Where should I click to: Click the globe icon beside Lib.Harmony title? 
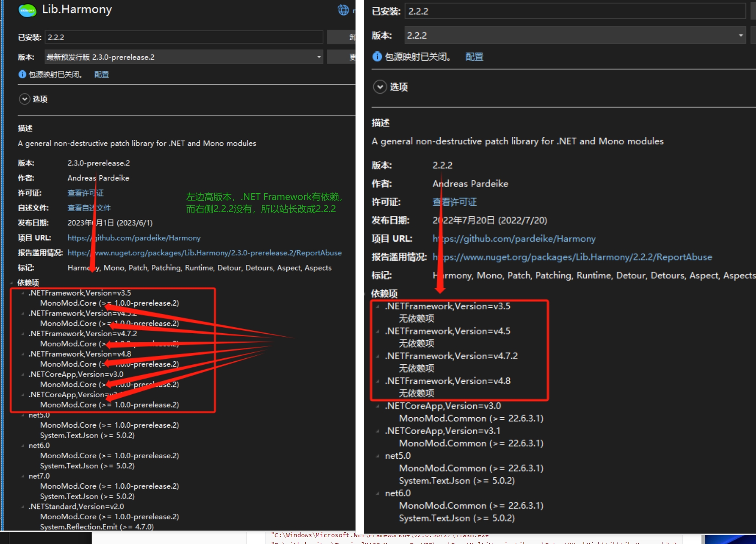[343, 10]
